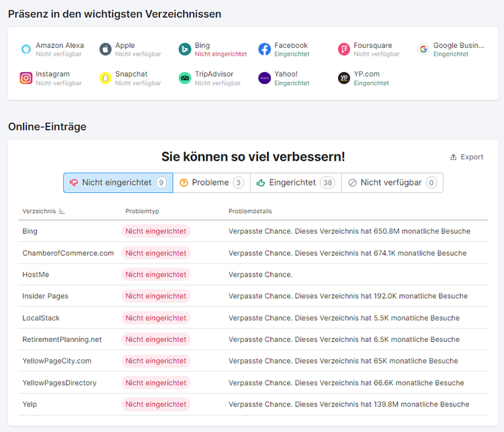Click the Sie können so viel verbessern! heading
Viewport: 504px width, 432px height.
click(x=253, y=157)
